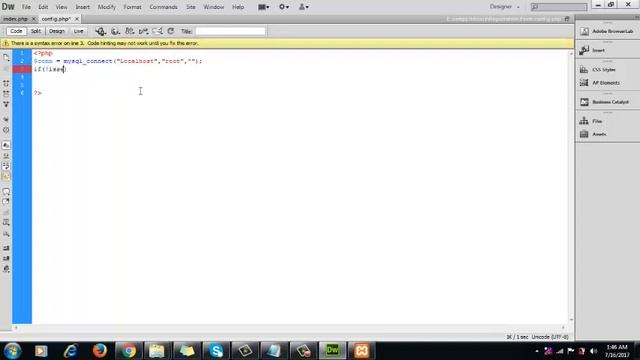Click the Collapse Full Tag icon
Viewport: 640px width, 360px height.
[x=6, y=83]
